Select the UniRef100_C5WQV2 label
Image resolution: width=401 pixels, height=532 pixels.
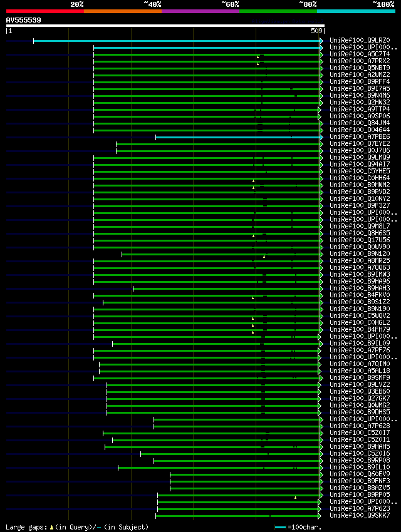(x=360, y=316)
